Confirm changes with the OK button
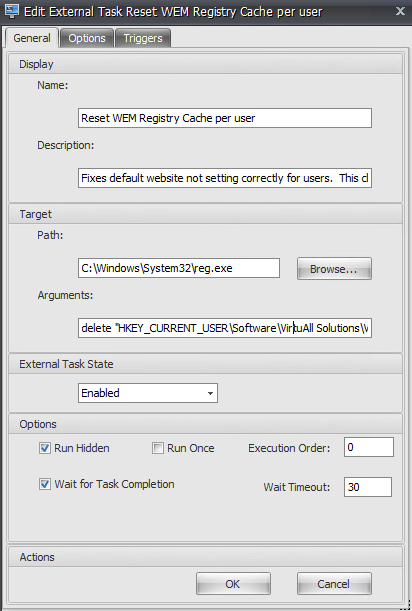 point(233,584)
